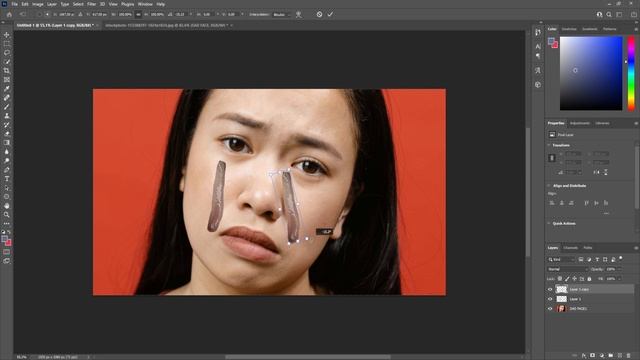640x360 pixels.
Task: Select the Rectangular Marquee tool
Action: (x=7, y=44)
